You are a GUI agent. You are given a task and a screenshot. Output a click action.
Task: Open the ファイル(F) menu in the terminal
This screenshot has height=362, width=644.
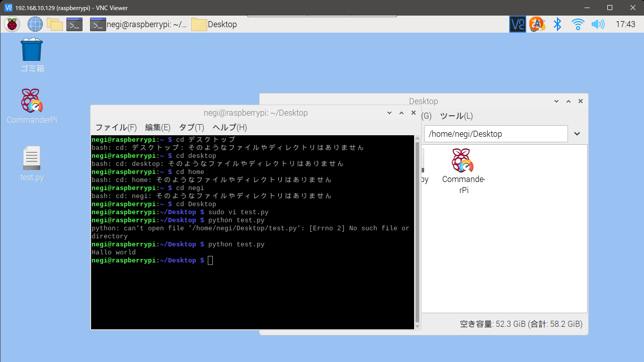pos(116,128)
